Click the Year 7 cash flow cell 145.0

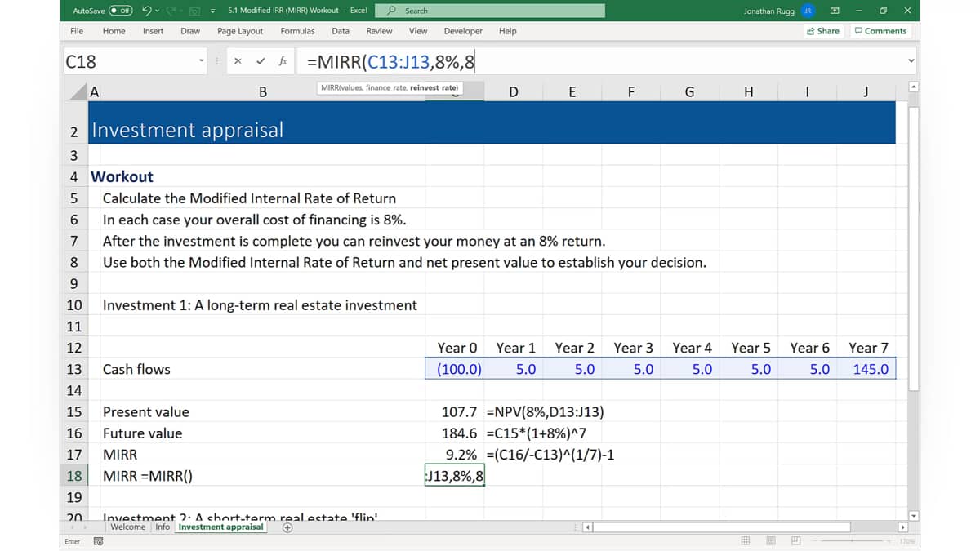(x=866, y=369)
